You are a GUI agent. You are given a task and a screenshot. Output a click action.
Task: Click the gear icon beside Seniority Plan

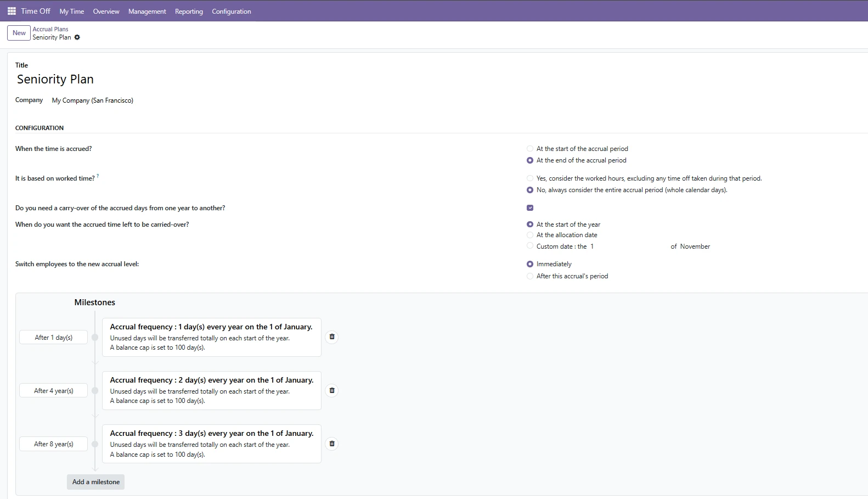[77, 37]
